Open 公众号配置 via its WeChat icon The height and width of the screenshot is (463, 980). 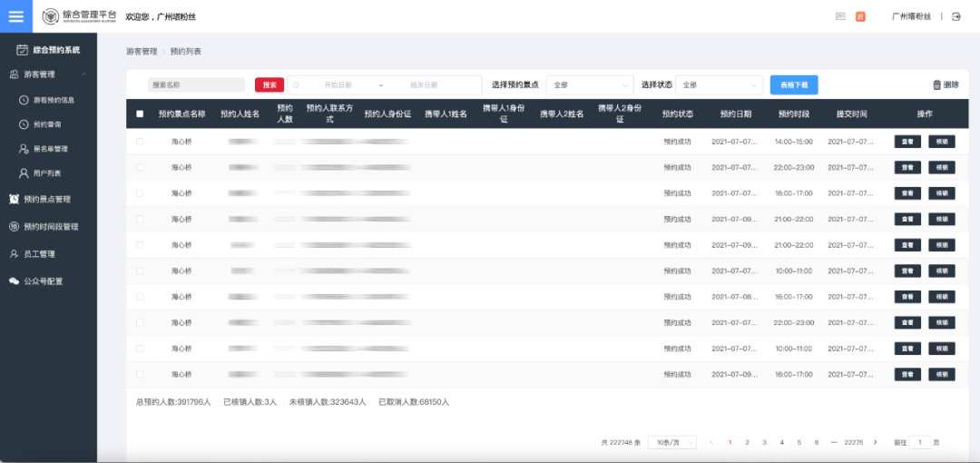point(14,281)
